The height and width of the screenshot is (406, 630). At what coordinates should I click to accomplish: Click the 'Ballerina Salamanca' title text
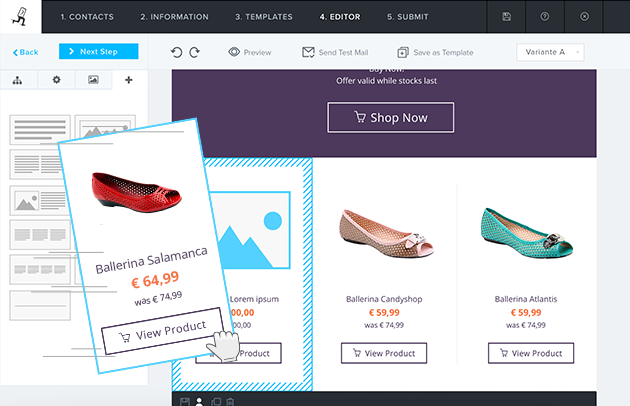click(151, 260)
